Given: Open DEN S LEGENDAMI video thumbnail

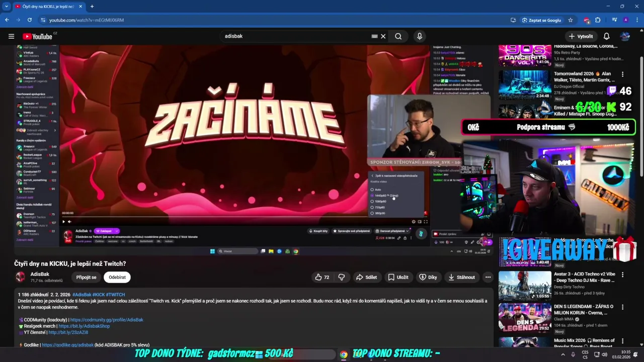Looking at the screenshot, I should click(525, 318).
